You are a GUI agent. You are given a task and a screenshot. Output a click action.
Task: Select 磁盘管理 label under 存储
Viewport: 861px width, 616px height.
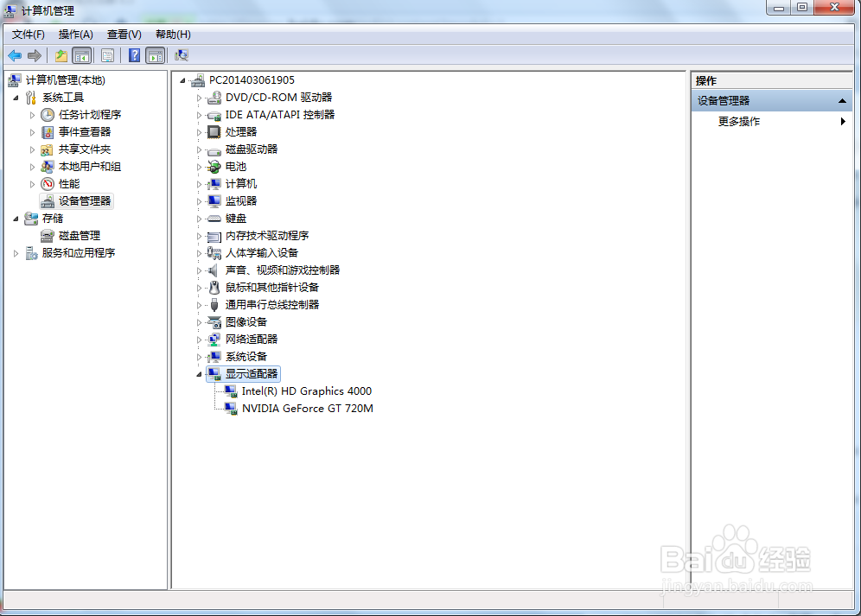point(80,236)
